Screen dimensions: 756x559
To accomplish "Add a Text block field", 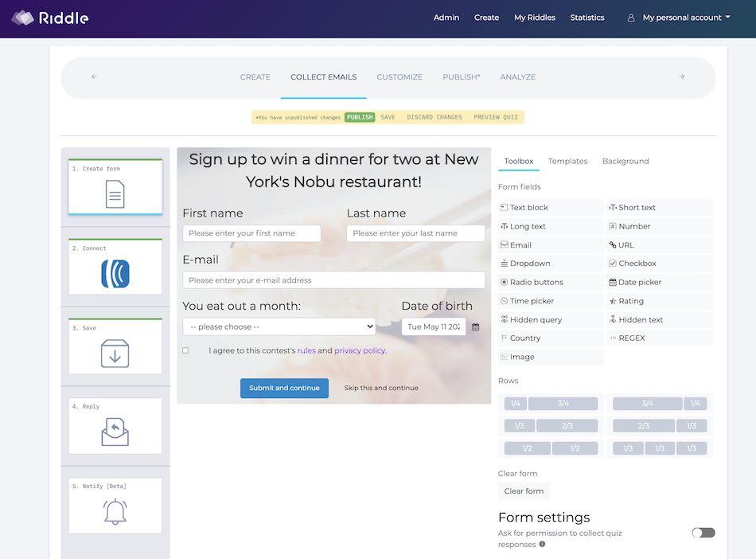I will [x=551, y=207].
